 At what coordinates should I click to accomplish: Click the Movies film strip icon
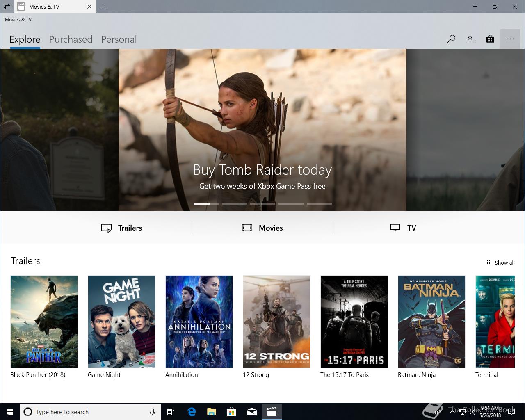(x=247, y=228)
